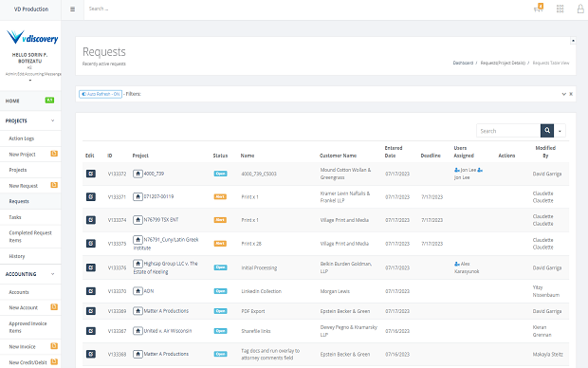
Task: Click the Open status badge for Initial Processing
Action: [x=220, y=267]
